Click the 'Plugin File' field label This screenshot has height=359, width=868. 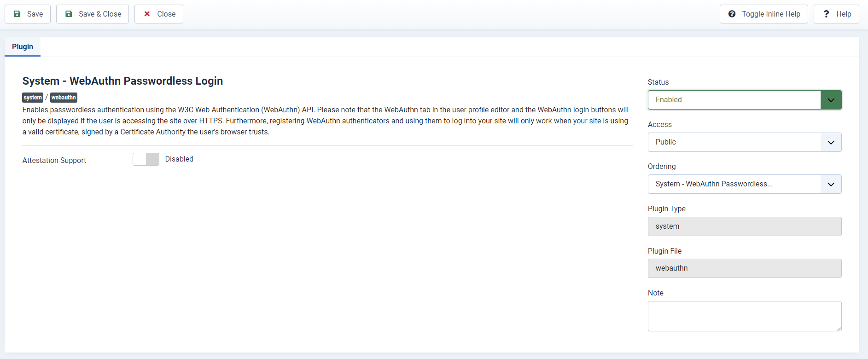pyautogui.click(x=664, y=251)
